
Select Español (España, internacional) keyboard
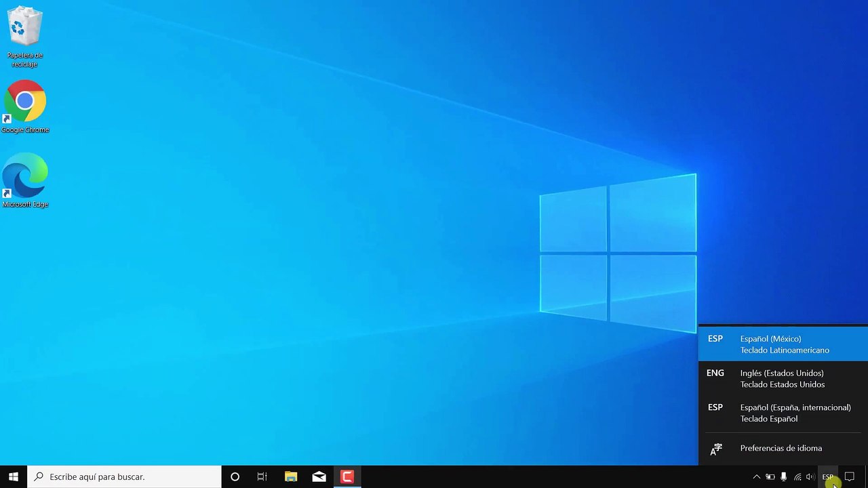click(783, 413)
